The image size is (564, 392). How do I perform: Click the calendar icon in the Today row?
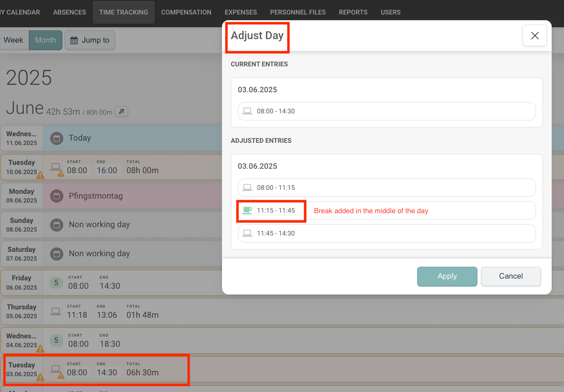[56, 138]
